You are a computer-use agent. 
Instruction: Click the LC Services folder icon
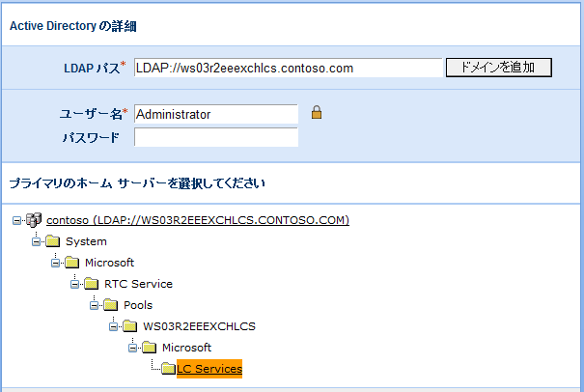click(x=168, y=369)
